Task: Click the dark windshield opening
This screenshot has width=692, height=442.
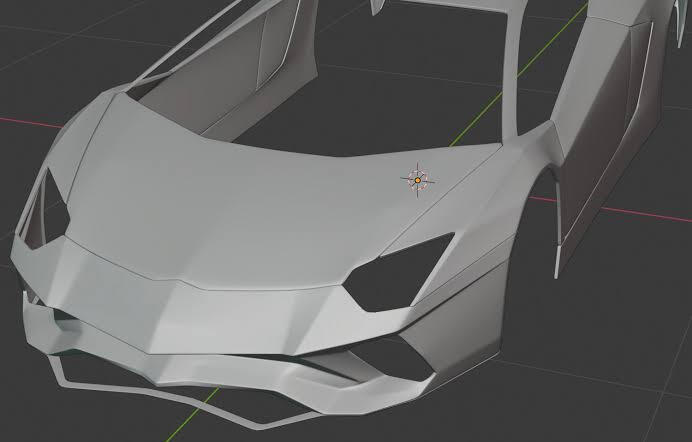Action: click(x=400, y=90)
